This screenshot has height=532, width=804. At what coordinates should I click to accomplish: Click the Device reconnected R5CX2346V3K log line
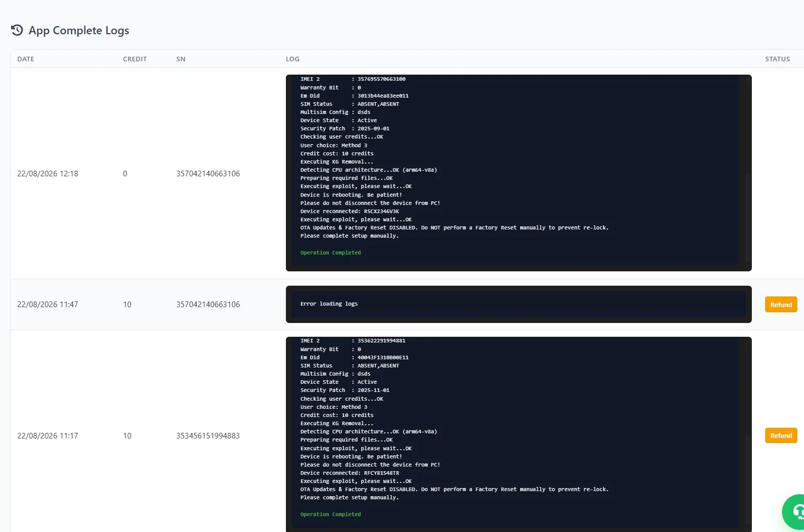tap(350, 212)
